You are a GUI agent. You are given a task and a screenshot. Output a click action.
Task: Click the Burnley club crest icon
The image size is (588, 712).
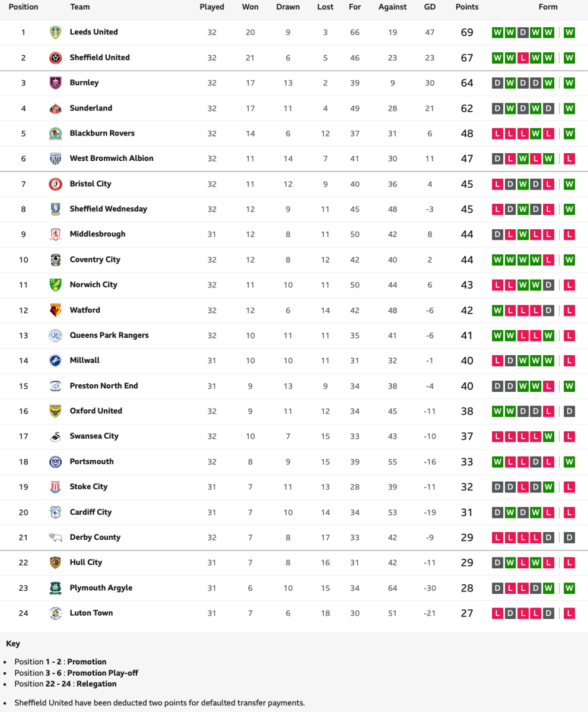coord(55,83)
